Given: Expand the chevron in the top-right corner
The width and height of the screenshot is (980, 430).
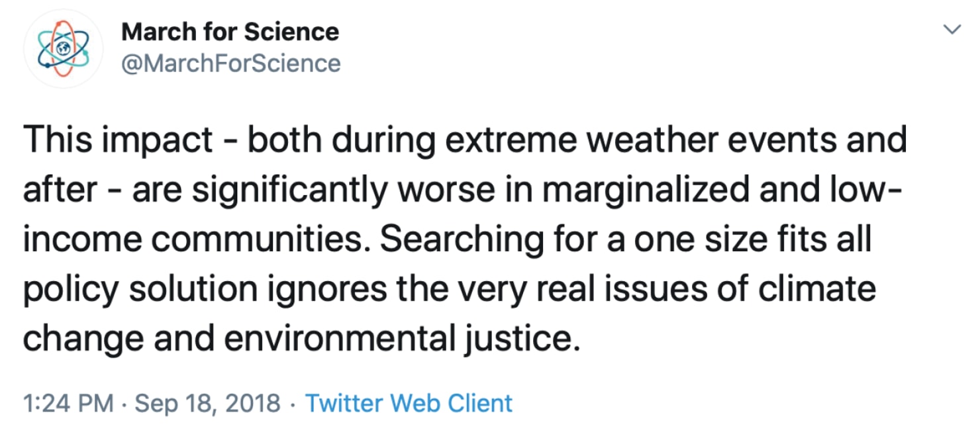Looking at the screenshot, I should click(x=952, y=29).
